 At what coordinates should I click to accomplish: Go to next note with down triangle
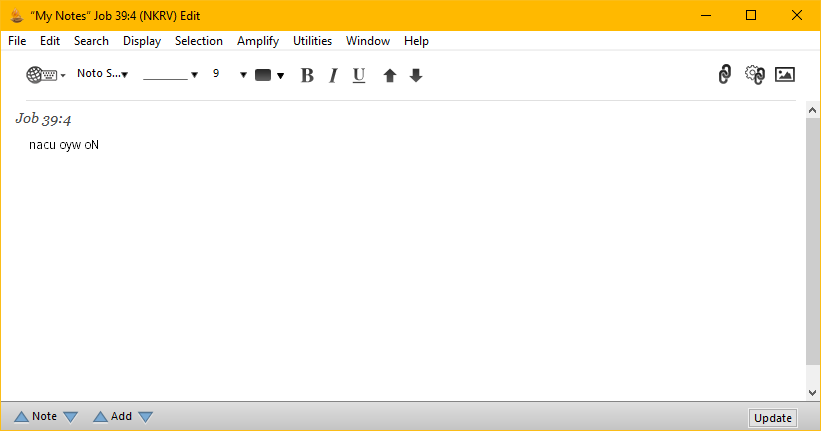tap(70, 417)
